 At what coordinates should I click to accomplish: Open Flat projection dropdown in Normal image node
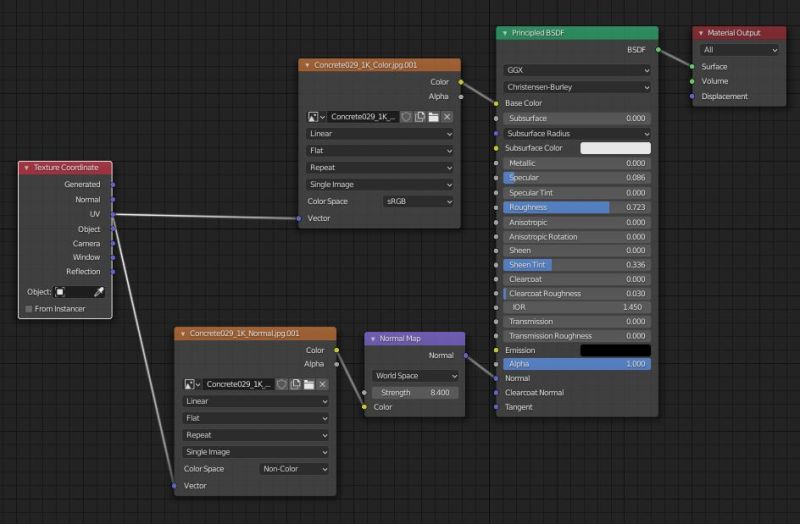click(255, 418)
